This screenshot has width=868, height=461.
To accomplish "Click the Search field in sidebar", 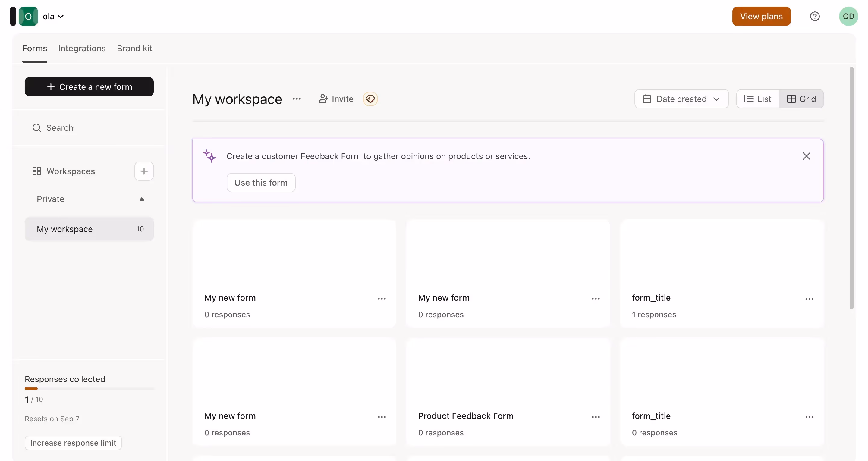I will (89, 128).
